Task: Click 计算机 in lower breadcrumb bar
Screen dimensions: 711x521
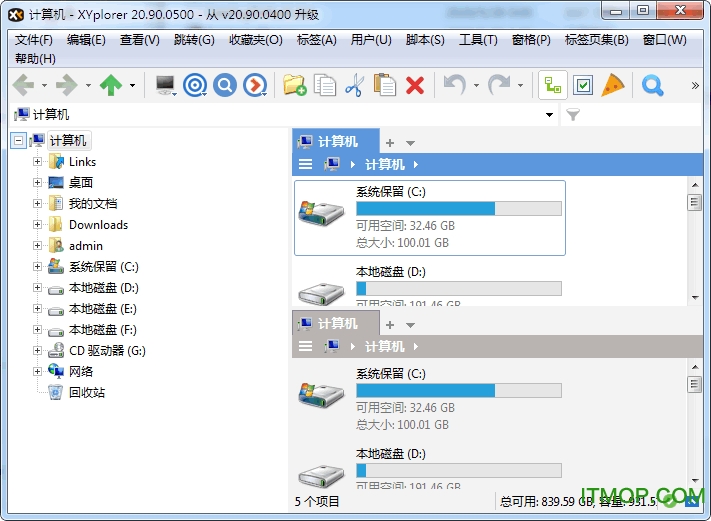Action: (x=385, y=346)
